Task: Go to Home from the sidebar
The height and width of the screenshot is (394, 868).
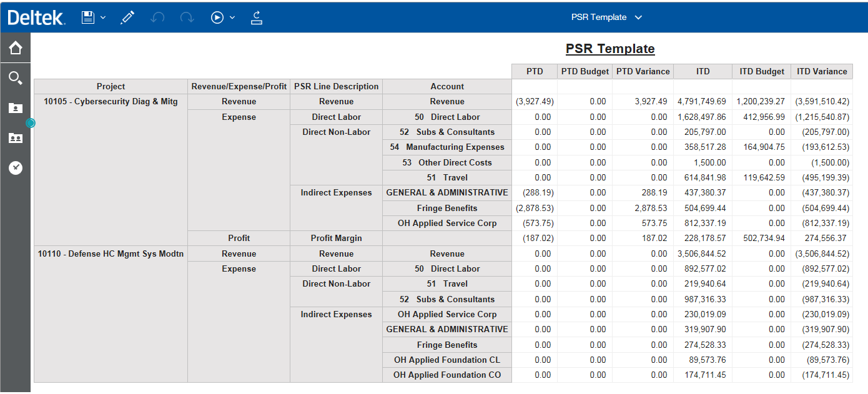Action: click(16, 48)
